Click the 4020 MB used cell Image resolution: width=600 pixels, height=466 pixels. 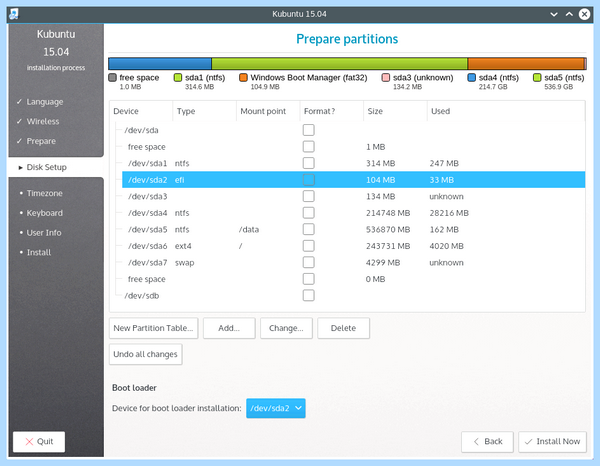(x=446, y=246)
